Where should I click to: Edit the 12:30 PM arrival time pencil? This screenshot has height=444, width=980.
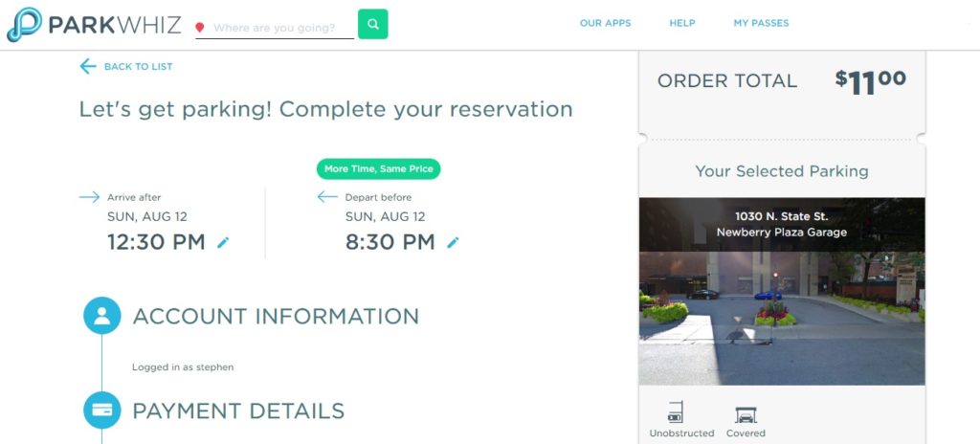(223, 243)
